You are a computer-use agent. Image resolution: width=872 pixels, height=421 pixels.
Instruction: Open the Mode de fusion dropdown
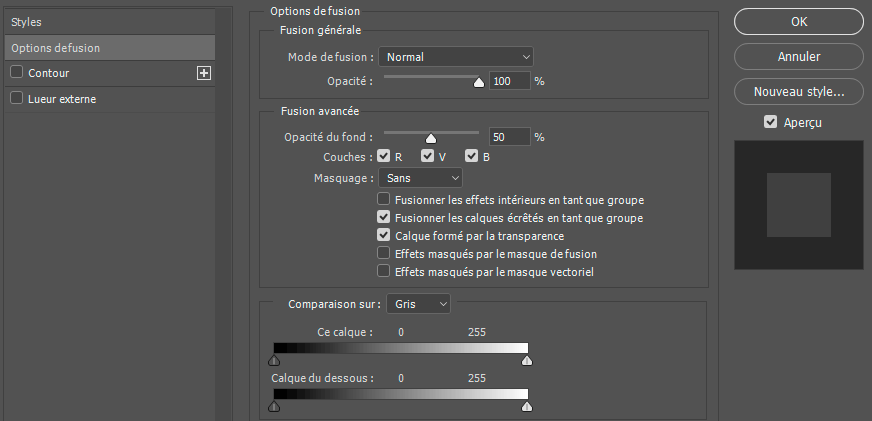456,57
